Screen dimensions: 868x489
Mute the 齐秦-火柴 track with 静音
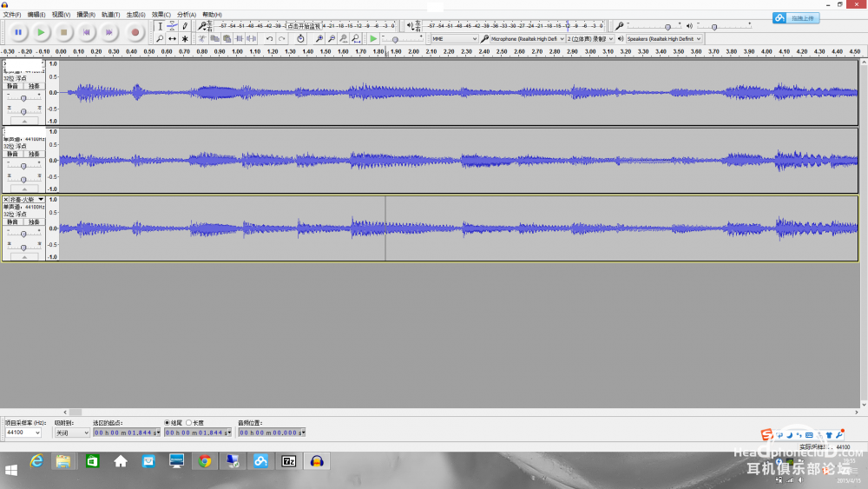point(12,221)
